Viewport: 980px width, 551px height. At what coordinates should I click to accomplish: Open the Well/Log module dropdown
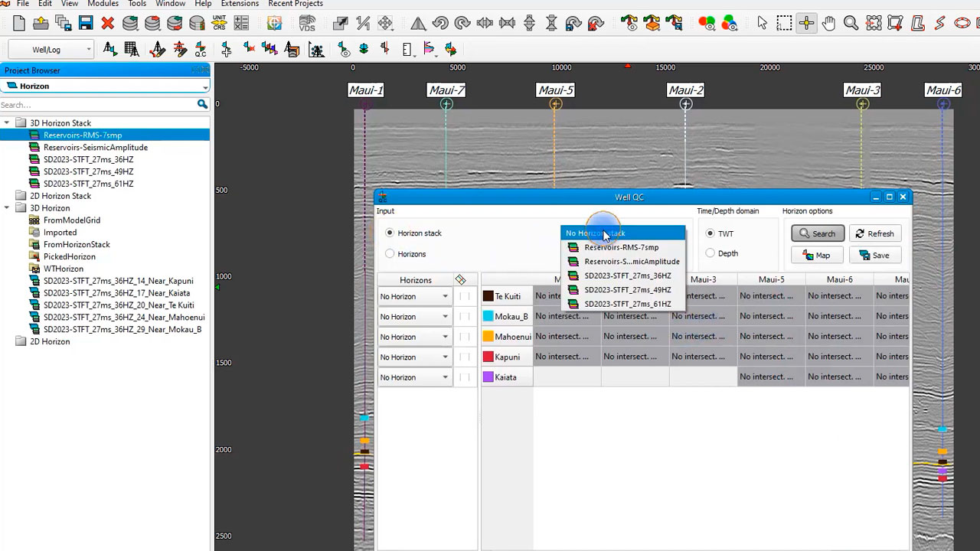51,50
